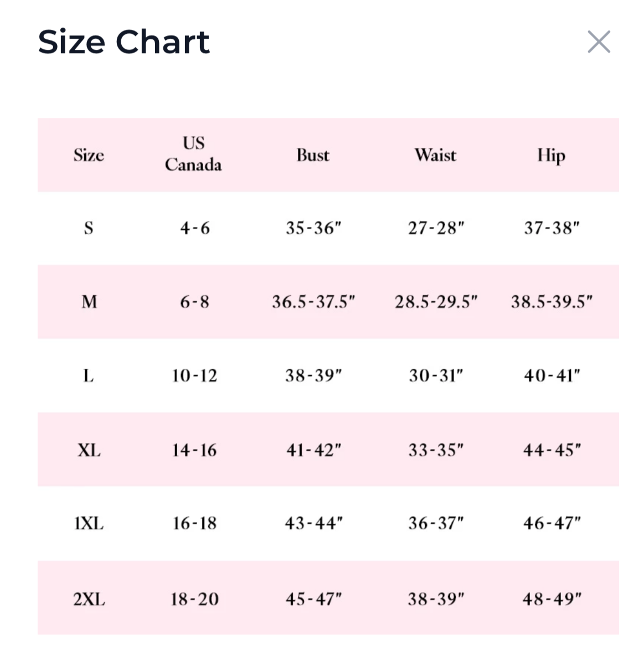Click the 16-18 US Canada size cell
This screenshot has width=644, height=645.
coord(194,523)
